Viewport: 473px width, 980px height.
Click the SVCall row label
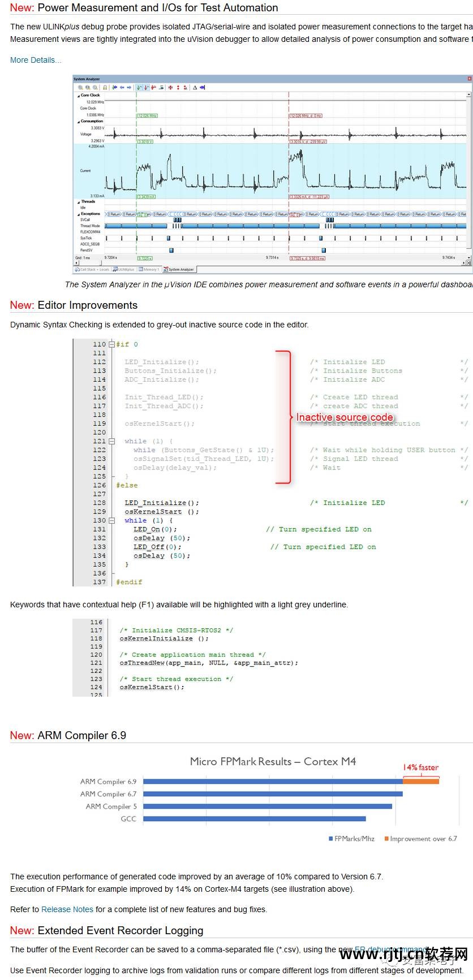coord(85,220)
